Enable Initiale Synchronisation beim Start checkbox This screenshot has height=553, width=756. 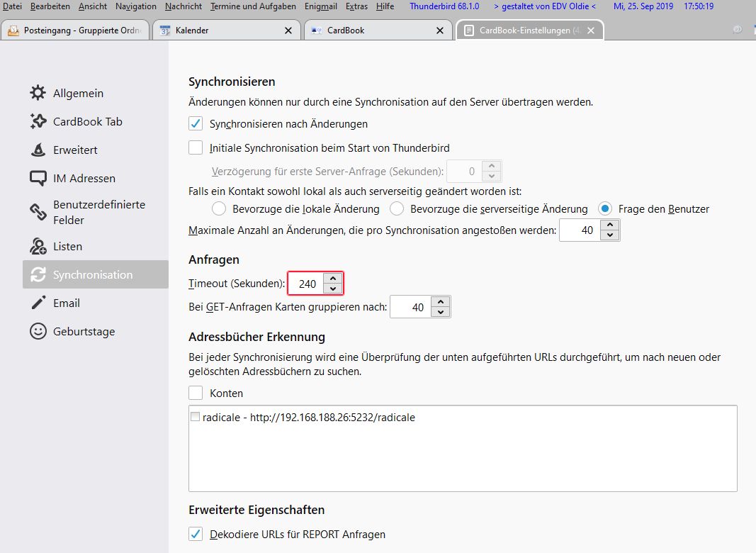click(x=196, y=147)
